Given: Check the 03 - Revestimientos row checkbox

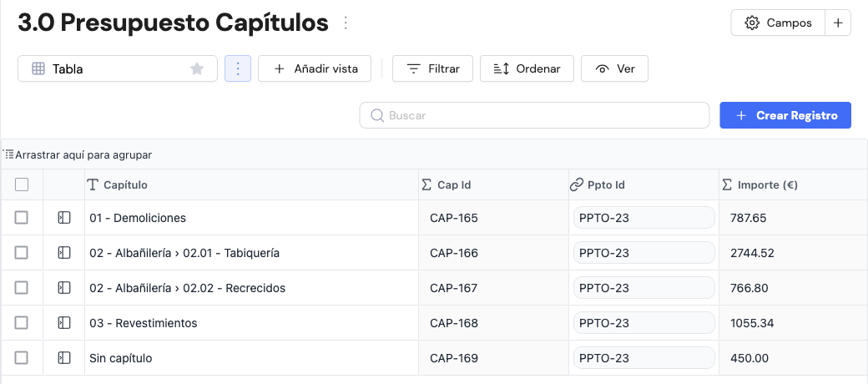Looking at the screenshot, I should point(21,322).
